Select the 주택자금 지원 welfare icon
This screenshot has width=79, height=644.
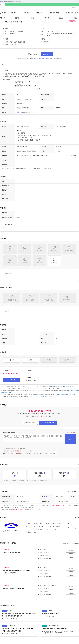point(10,261)
